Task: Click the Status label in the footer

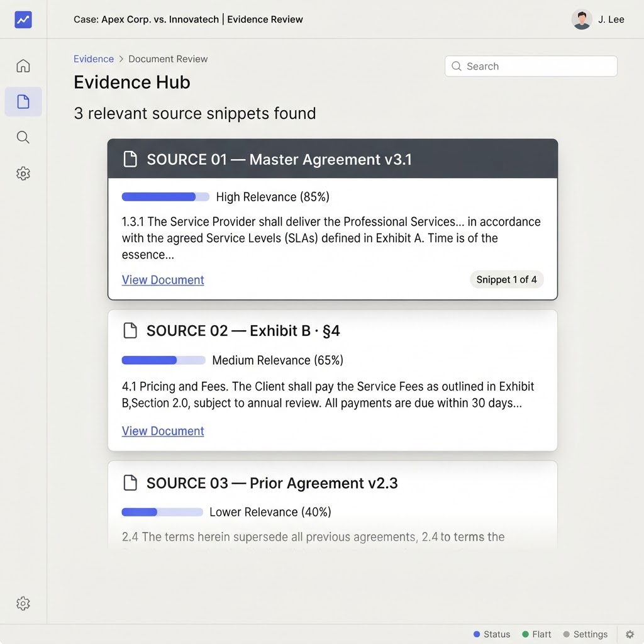Action: point(497,634)
